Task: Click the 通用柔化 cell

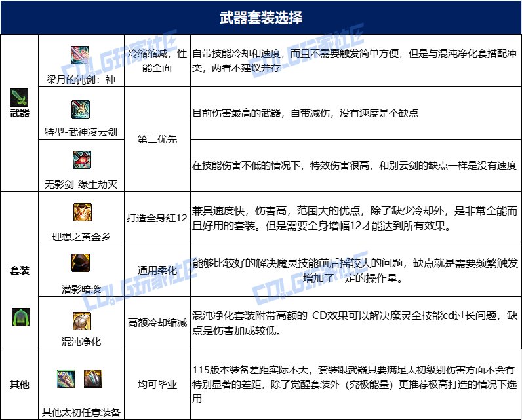Action: click(157, 270)
